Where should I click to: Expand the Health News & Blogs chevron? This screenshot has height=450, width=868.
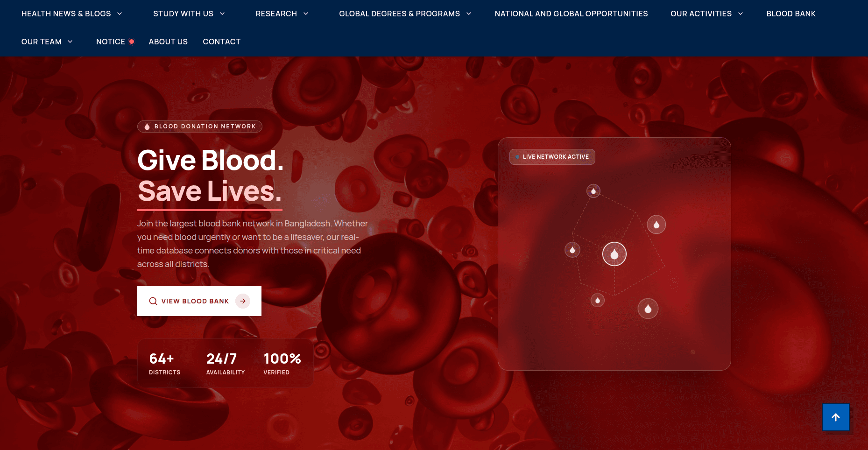coord(120,14)
